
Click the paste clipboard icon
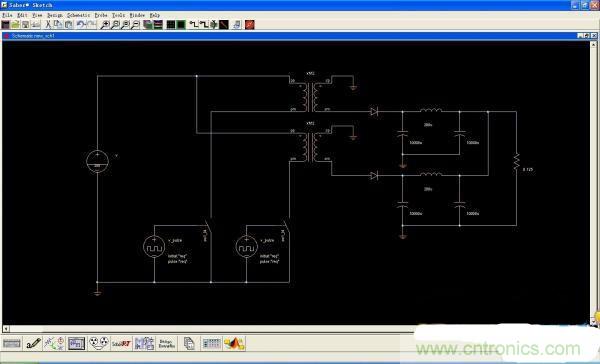pyautogui.click(x=69, y=25)
